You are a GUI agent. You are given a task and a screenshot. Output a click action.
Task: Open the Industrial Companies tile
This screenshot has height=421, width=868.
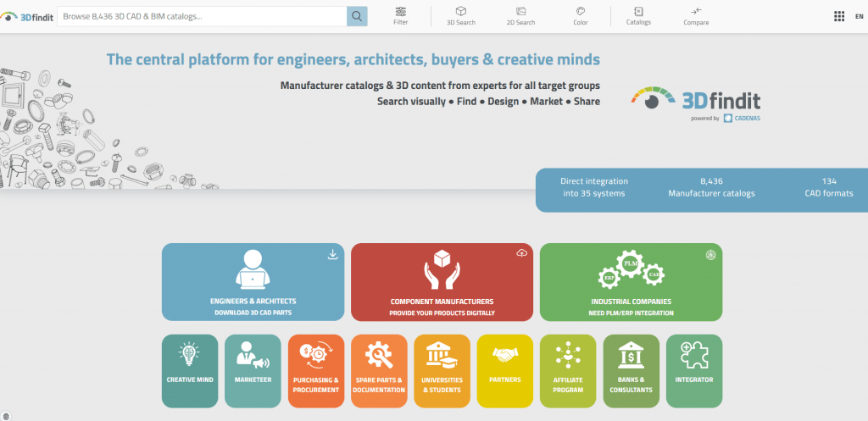click(631, 281)
